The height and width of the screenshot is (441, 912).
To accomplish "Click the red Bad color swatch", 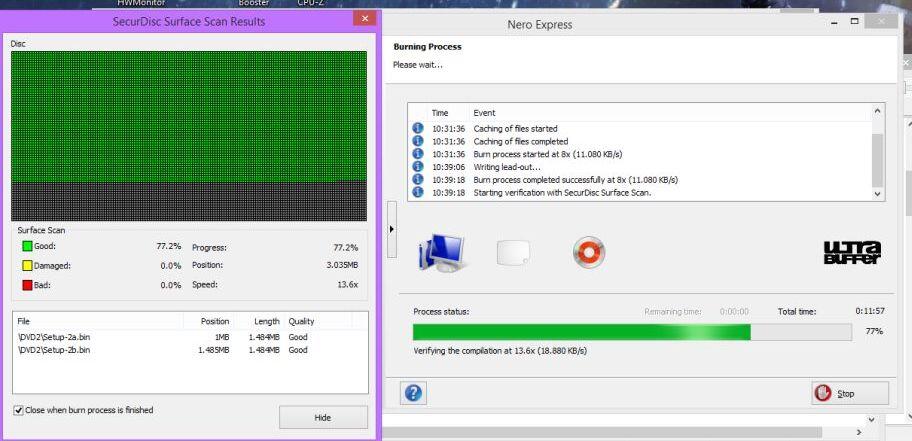I will pyautogui.click(x=27, y=285).
